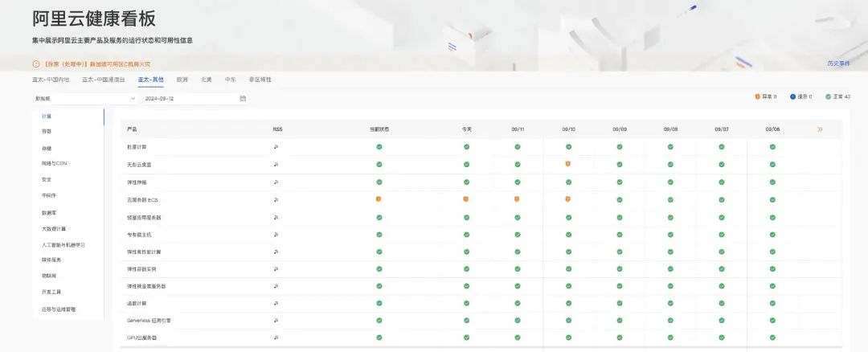Click the green current-status icon for 弹性伸缩
Viewport: 868px width, 352px height.
click(379, 181)
